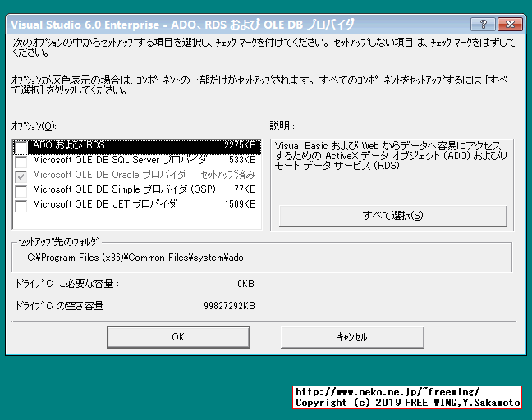Select Microsoft OLE DB JET プロバイダ row text
532x420 pixels.
[x=105, y=204]
